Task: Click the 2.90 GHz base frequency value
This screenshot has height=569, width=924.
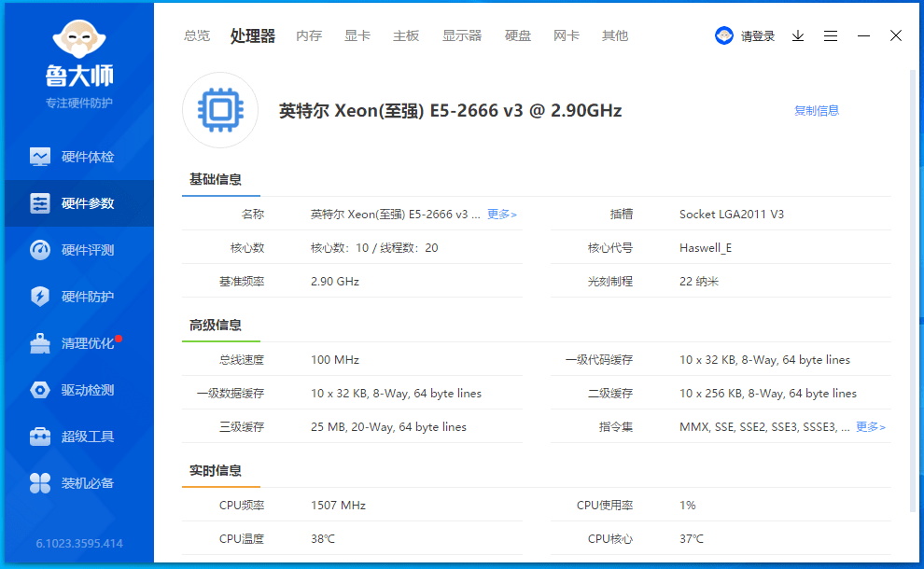Action: coord(335,282)
